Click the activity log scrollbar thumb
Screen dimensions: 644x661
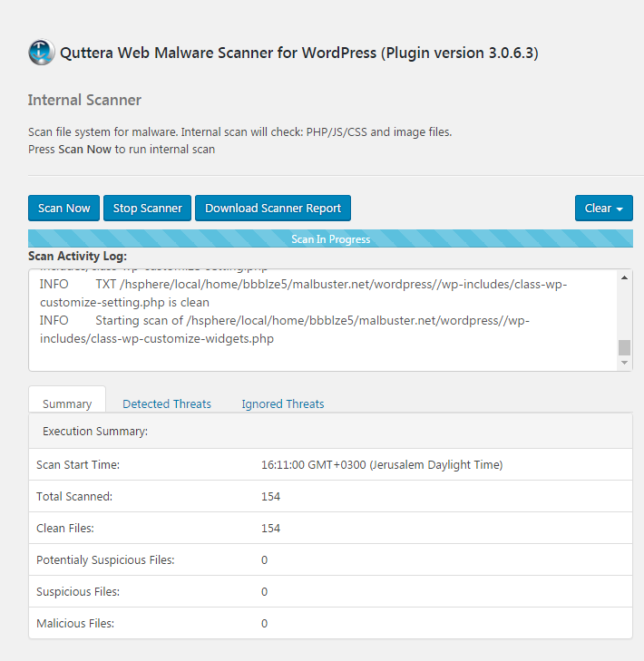[624, 348]
